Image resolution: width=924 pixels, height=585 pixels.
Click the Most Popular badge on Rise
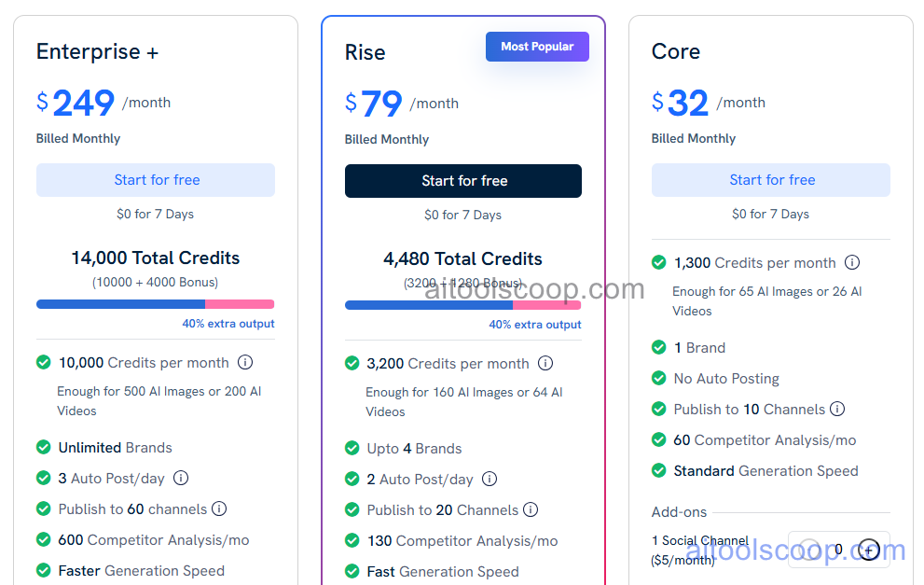(x=537, y=46)
